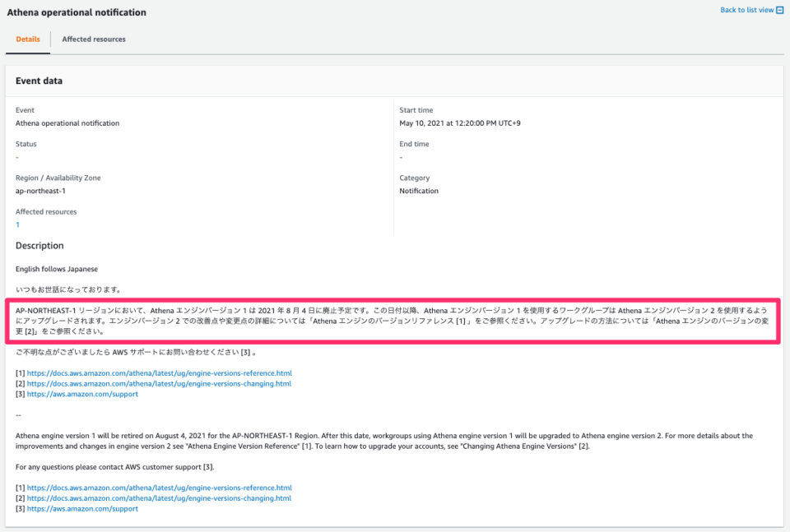
Task: Open the AWS support link under the Japanese text
Action: (x=81, y=394)
